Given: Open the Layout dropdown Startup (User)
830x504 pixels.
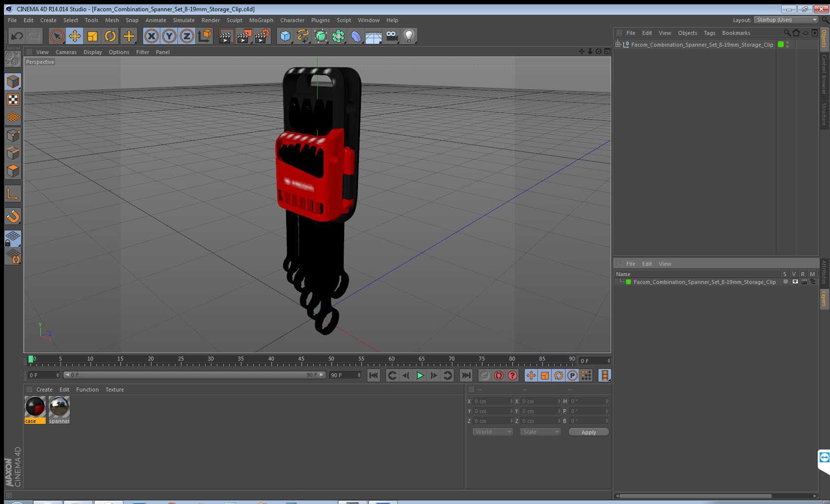Looking at the screenshot, I should click(786, 20).
